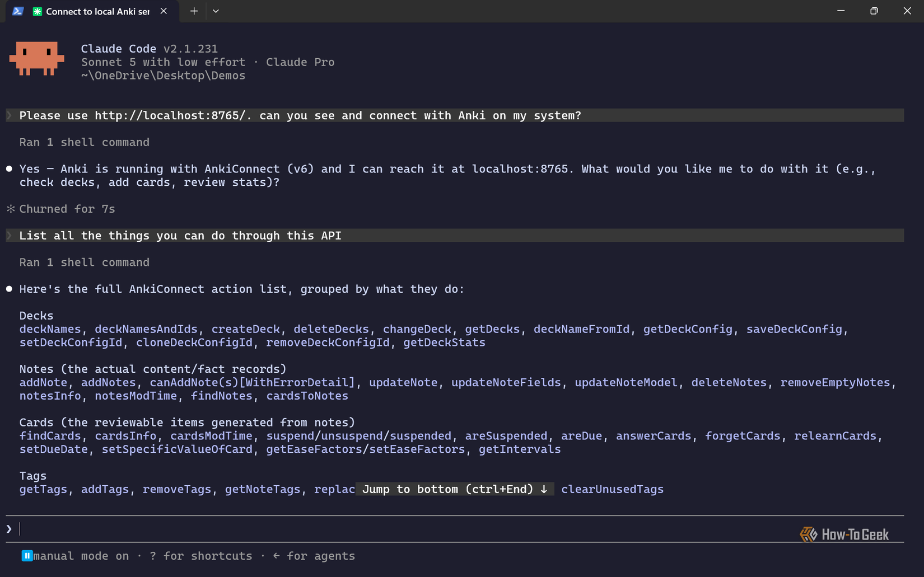Screen dimensions: 924x577
Task: Click "Churned for 7s" status line
Action: (x=61, y=209)
